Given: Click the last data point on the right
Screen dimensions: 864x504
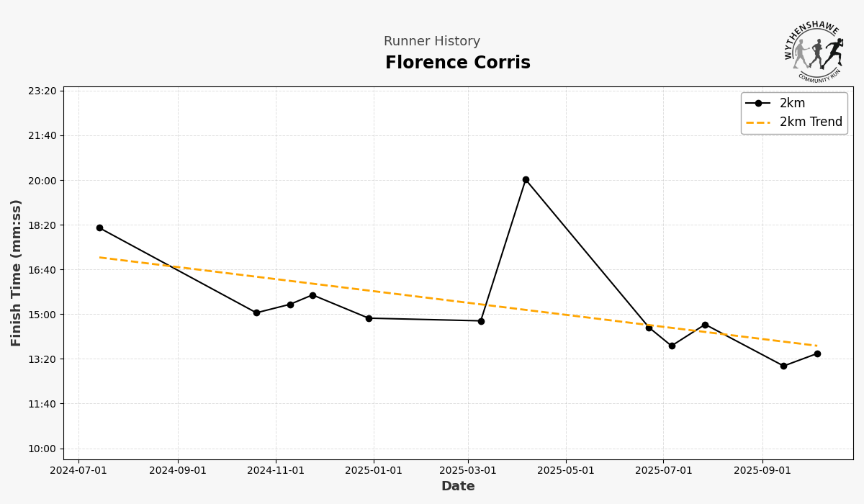Looking at the screenshot, I should pos(817,354).
